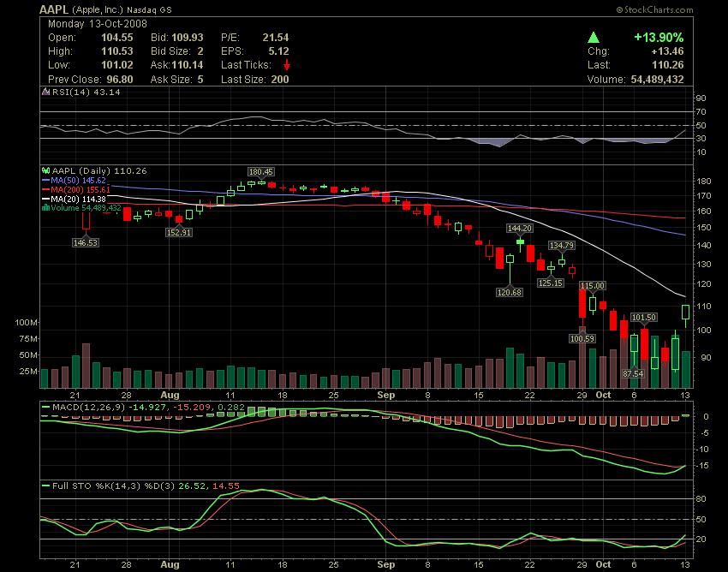Click the Ask Size value 5
The image size is (728, 572).
click(200, 80)
